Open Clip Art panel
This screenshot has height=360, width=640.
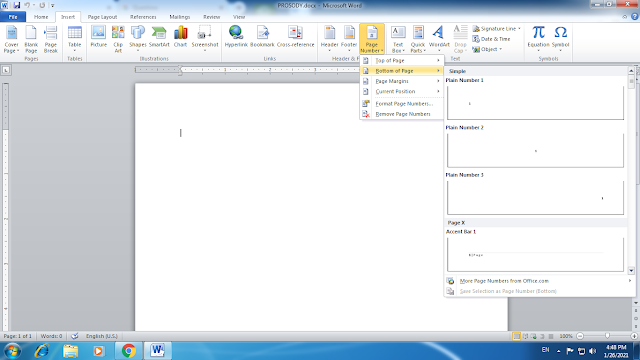click(118, 39)
